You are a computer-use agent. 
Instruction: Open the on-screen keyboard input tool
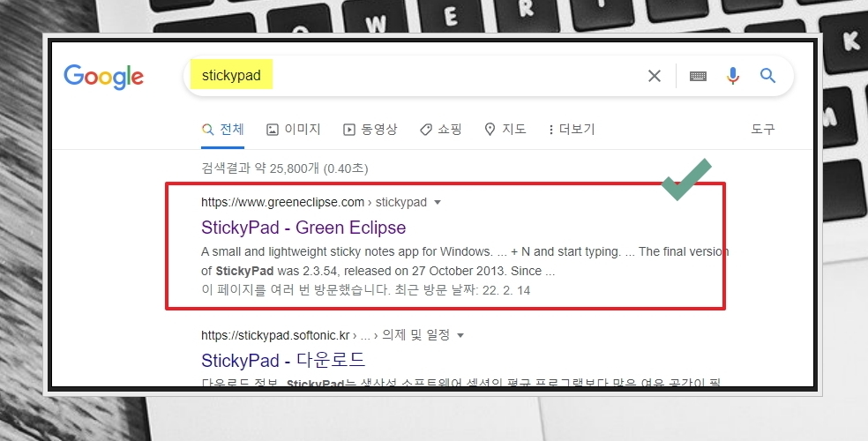(698, 76)
